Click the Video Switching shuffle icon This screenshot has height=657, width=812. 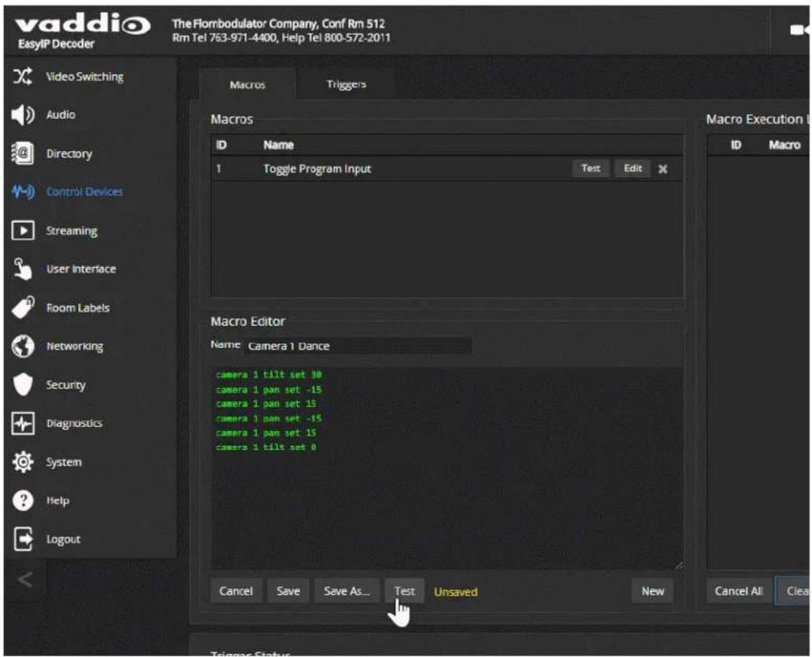[x=23, y=76]
